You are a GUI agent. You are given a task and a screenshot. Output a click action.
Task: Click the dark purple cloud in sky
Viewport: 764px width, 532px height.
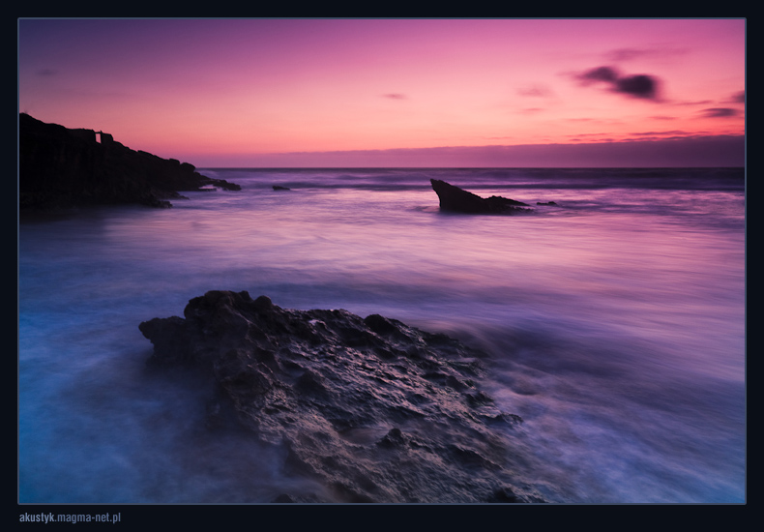coord(624,83)
